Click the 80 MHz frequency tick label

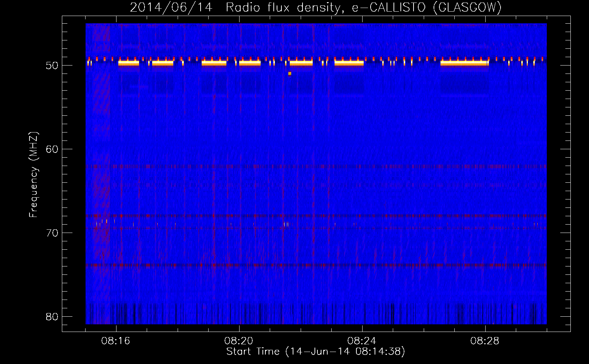click(52, 317)
